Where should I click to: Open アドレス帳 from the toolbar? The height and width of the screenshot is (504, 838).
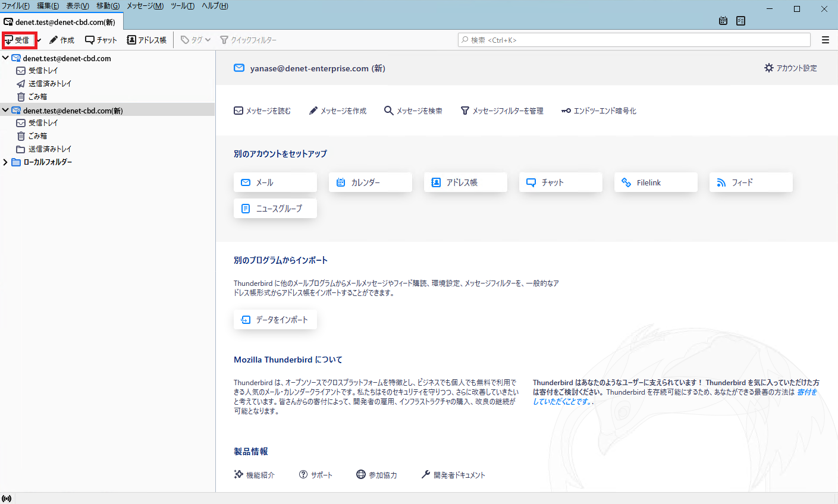pyautogui.click(x=147, y=40)
